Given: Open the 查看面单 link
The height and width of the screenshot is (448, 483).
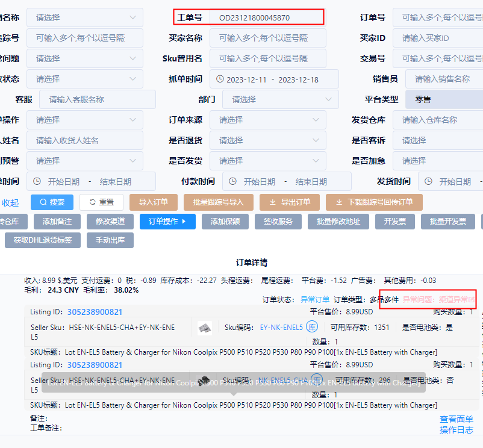Looking at the screenshot, I should 456,419.
